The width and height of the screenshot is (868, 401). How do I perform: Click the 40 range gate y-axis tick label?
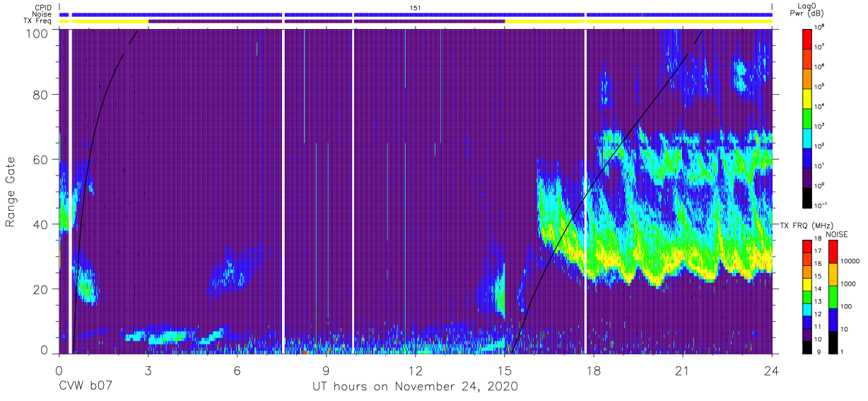click(40, 224)
